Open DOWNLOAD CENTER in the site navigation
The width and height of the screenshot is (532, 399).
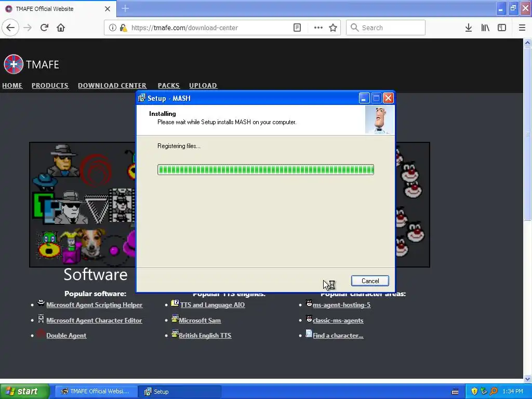112,86
